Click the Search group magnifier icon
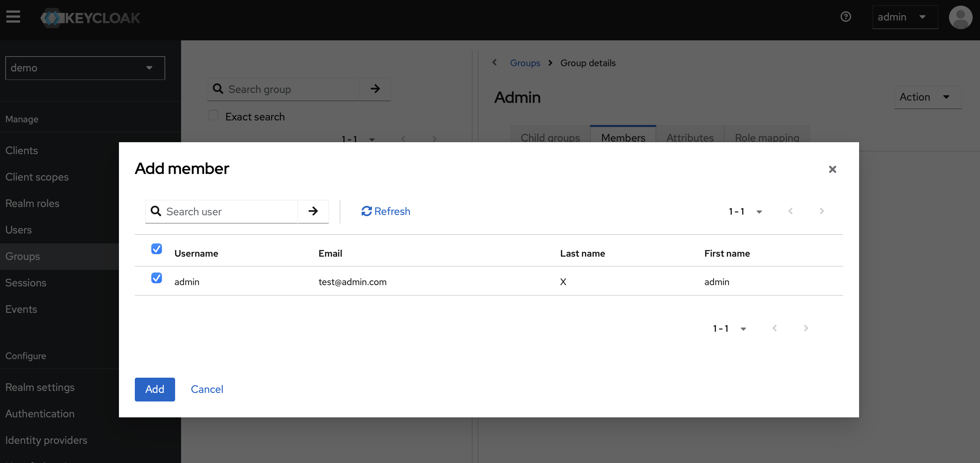 tap(218, 89)
